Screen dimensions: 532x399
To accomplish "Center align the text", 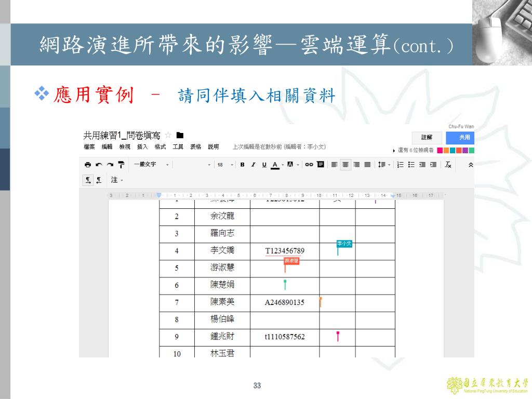I will click(x=345, y=165).
